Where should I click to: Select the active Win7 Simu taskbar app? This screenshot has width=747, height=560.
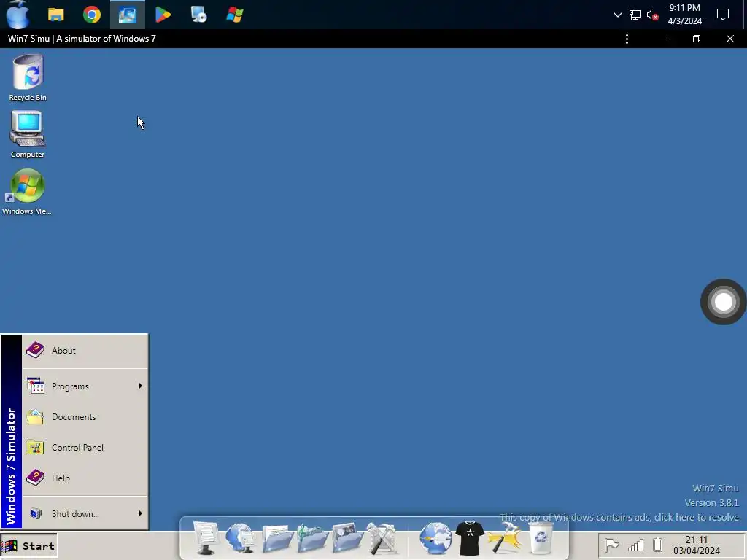[127, 15]
